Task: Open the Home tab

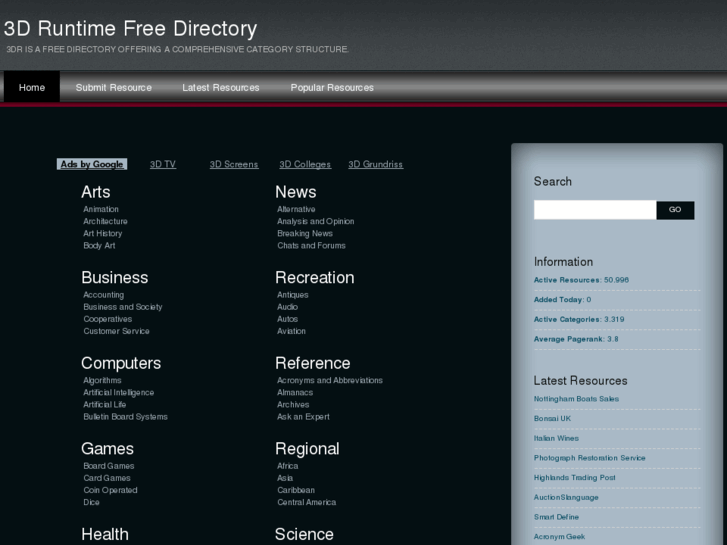Action: pos(32,87)
